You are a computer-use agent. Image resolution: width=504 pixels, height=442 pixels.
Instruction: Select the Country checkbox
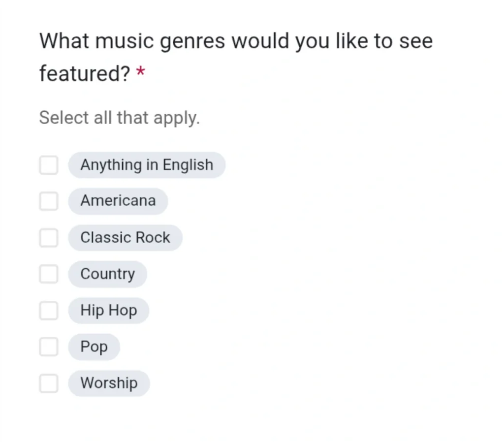click(x=49, y=274)
